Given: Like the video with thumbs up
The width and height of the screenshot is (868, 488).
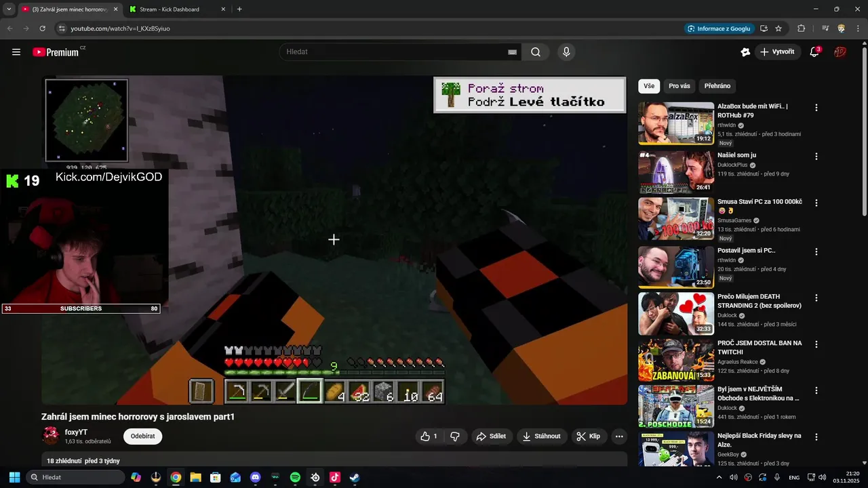Looking at the screenshot, I should tap(429, 436).
